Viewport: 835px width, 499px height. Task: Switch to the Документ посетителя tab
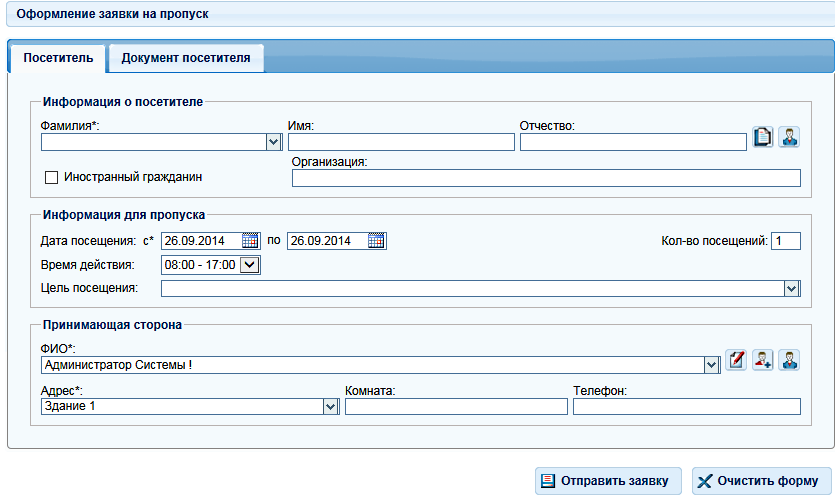186,58
